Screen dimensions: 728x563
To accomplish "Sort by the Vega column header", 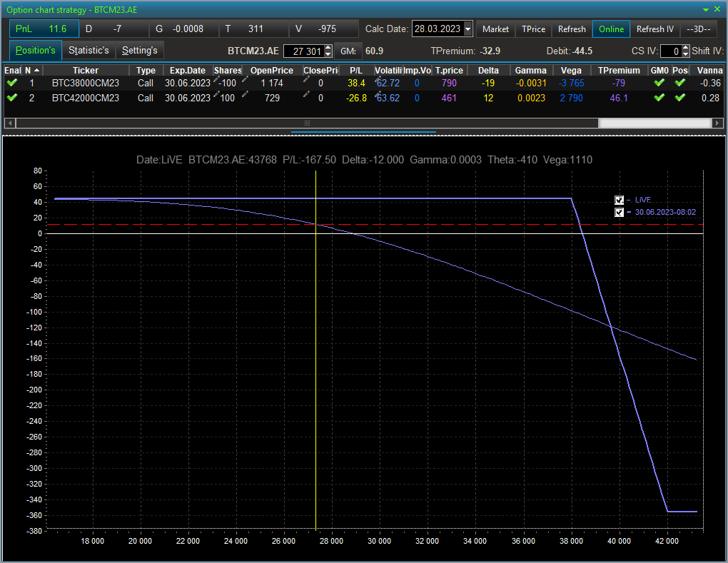I will coord(570,70).
